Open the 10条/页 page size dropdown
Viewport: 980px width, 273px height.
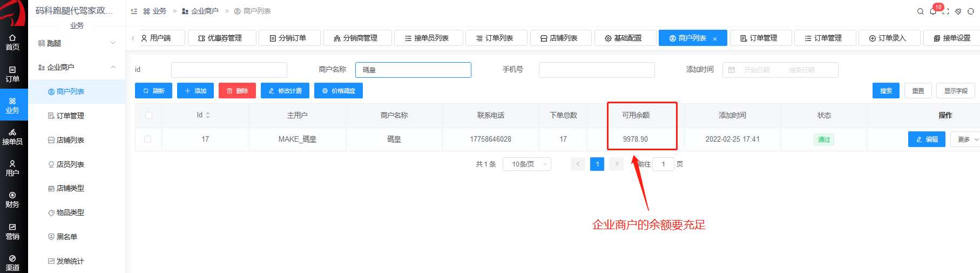pyautogui.click(x=527, y=164)
